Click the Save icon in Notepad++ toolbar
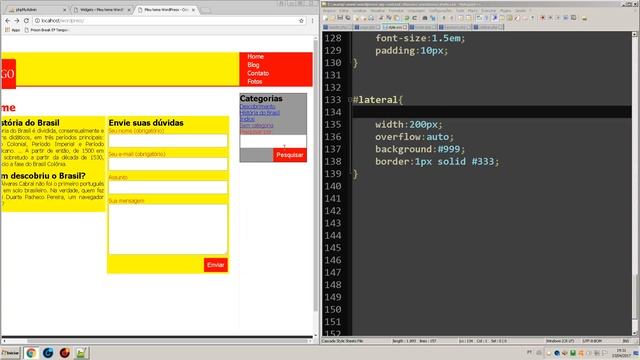Image resolution: width=640 pixels, height=360 pixels. (x=340, y=18)
